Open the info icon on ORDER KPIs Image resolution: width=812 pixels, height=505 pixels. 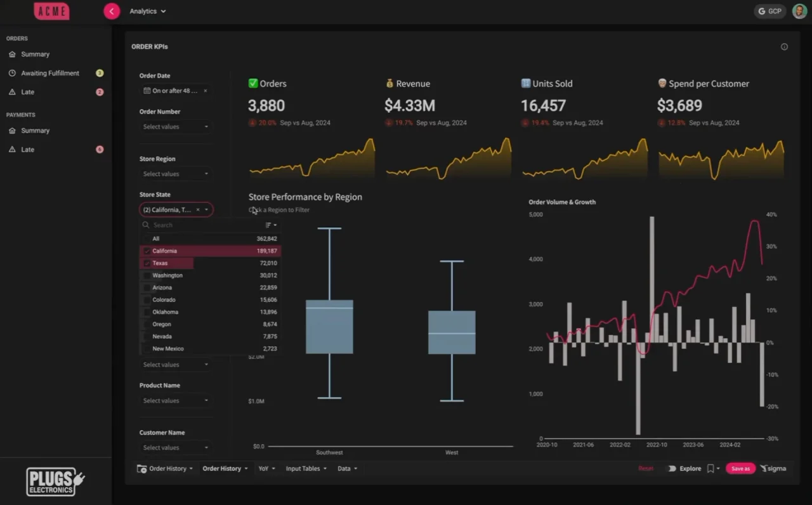click(x=784, y=47)
